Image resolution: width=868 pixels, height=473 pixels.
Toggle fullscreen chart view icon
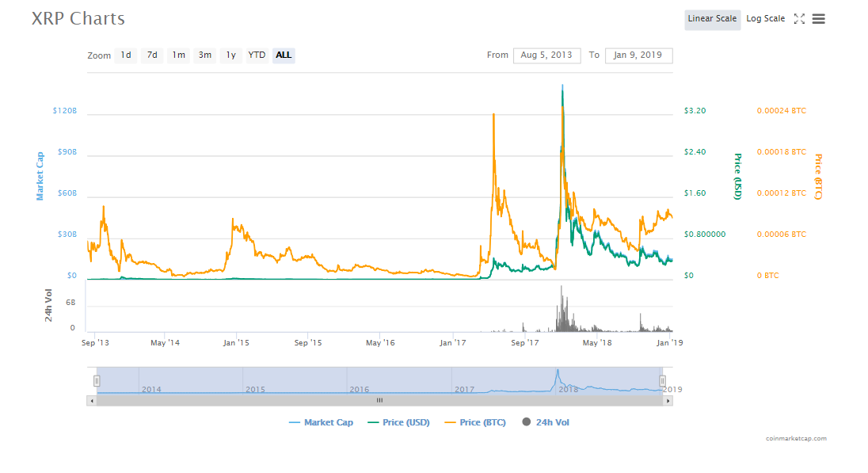[x=799, y=19]
